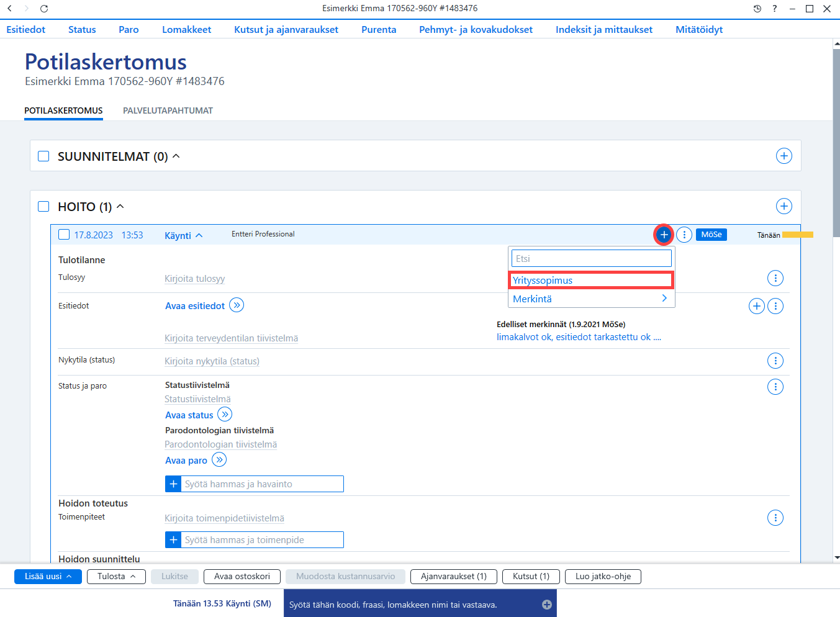
Task: Add new plan with SUUNNITELMAT plus icon
Action: 784,156
